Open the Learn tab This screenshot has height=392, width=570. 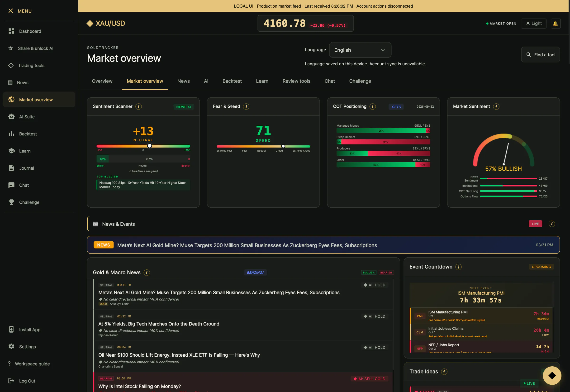click(262, 81)
